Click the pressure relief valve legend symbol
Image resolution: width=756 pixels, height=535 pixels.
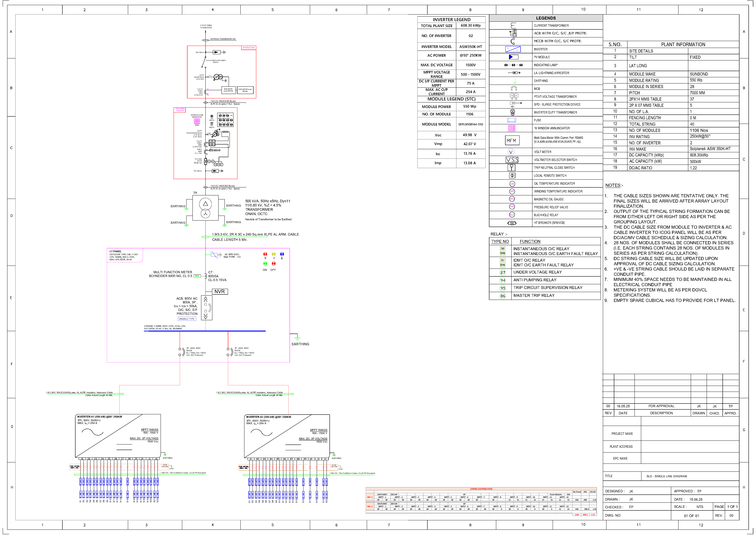[x=512, y=207]
